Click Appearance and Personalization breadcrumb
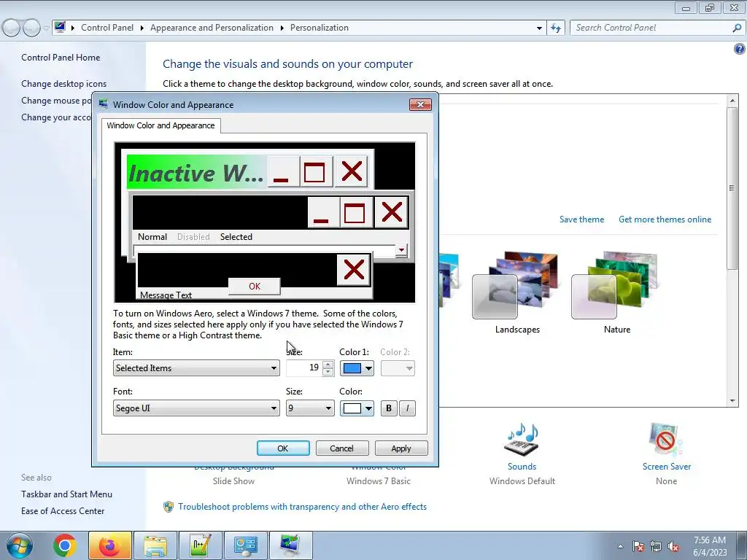 coord(212,28)
